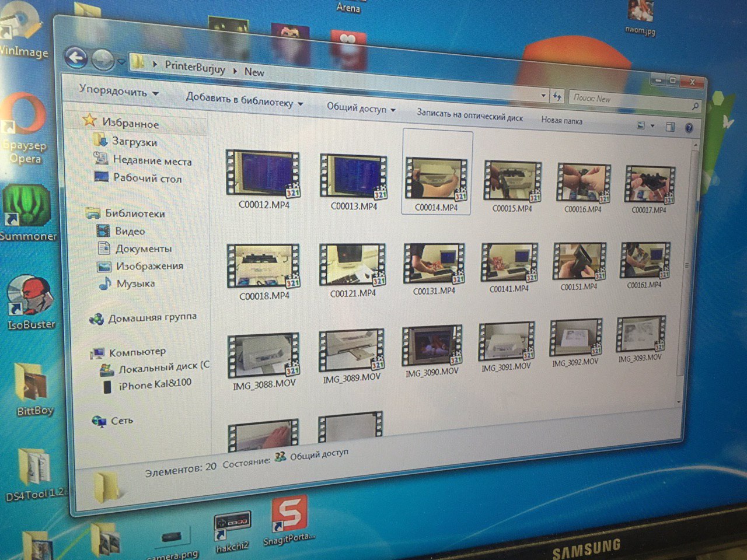Open the view options dropdown arrow
747x560 pixels.
(652, 126)
